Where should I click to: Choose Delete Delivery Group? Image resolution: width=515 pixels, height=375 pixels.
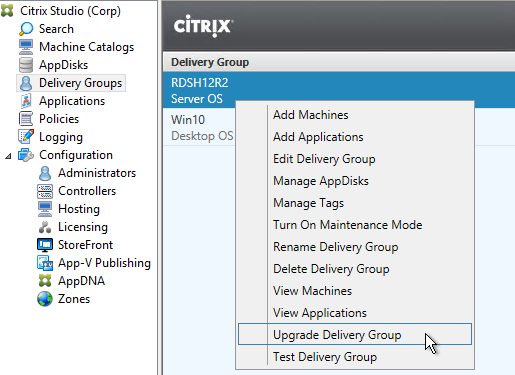tap(355, 269)
